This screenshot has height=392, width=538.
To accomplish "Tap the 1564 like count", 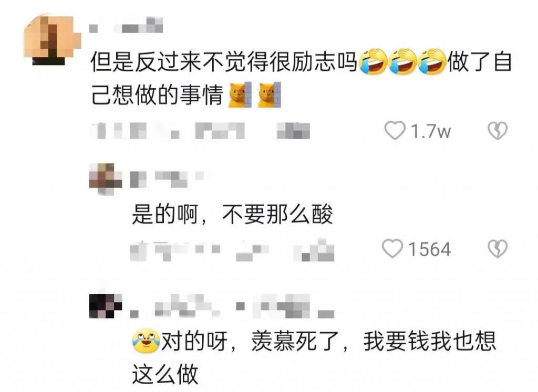I will tap(429, 249).
